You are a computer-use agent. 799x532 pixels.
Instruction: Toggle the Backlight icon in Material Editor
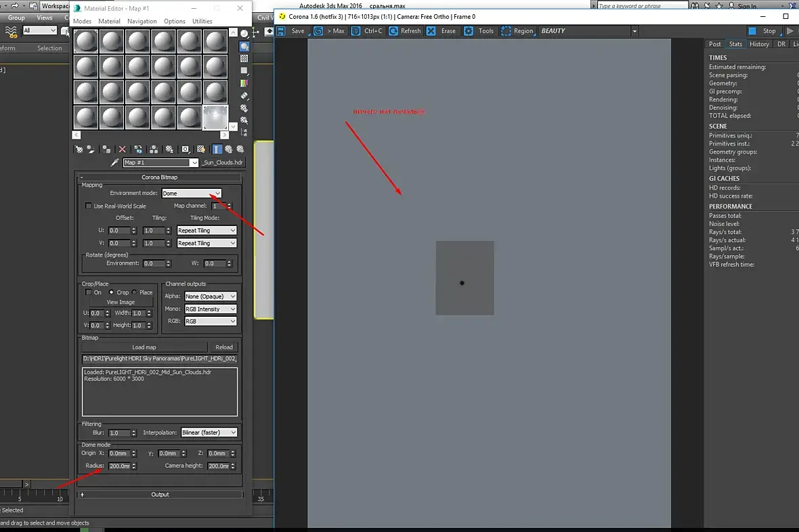click(x=244, y=47)
